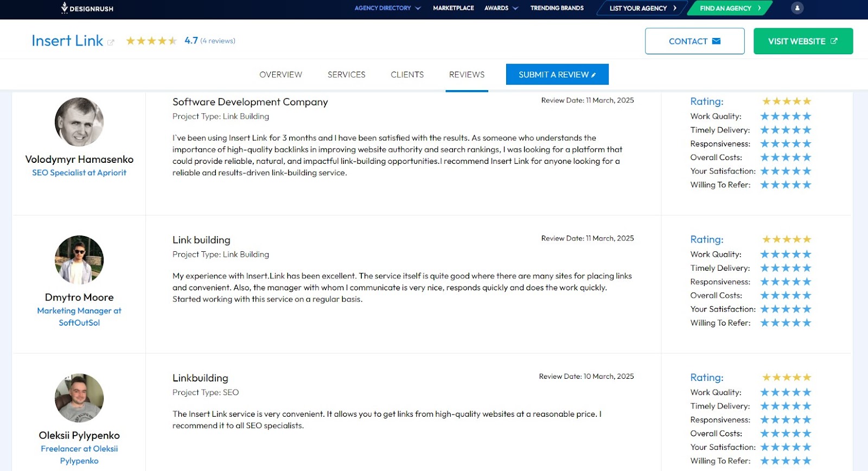Click the 'Software Development Company' review title

250,102
